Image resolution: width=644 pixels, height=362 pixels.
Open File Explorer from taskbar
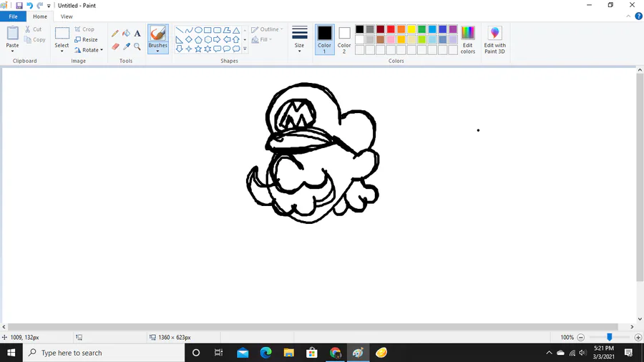pos(289,353)
